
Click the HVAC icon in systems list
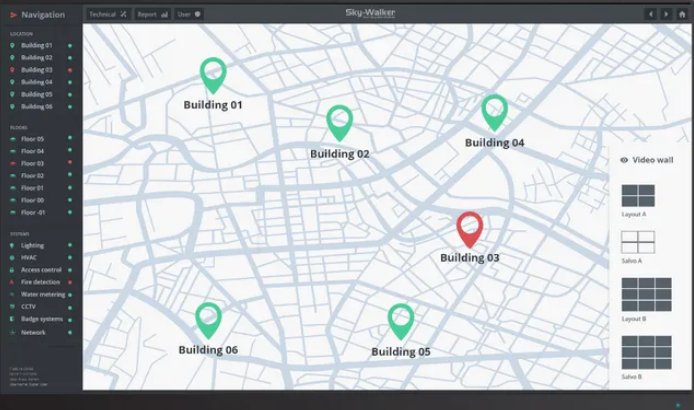(x=12, y=257)
